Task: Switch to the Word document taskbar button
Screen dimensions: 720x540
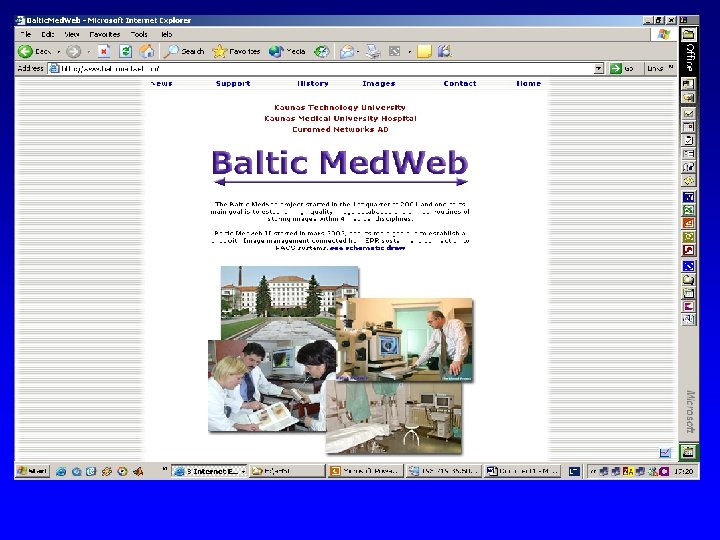Action: 522,471
